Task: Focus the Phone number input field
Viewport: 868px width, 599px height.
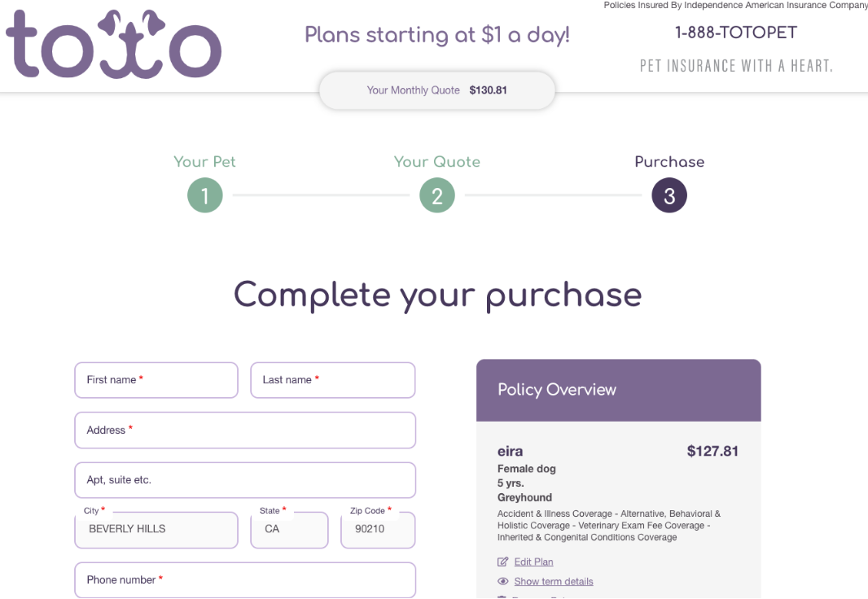Action: (x=245, y=579)
